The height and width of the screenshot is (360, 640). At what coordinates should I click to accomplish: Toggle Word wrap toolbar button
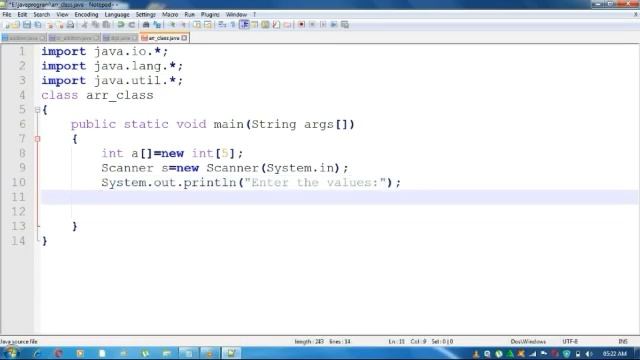click(x=222, y=25)
